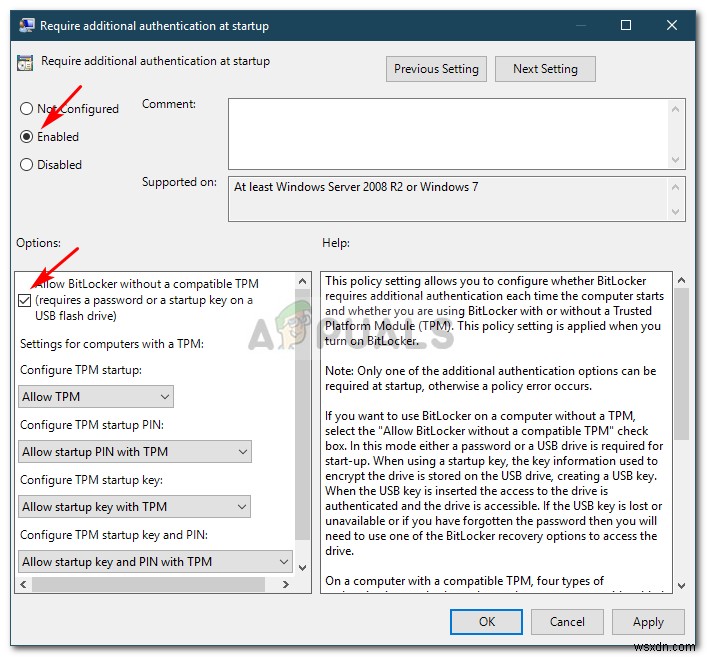
Task: Select the Enabled radio button
Action: 27,137
